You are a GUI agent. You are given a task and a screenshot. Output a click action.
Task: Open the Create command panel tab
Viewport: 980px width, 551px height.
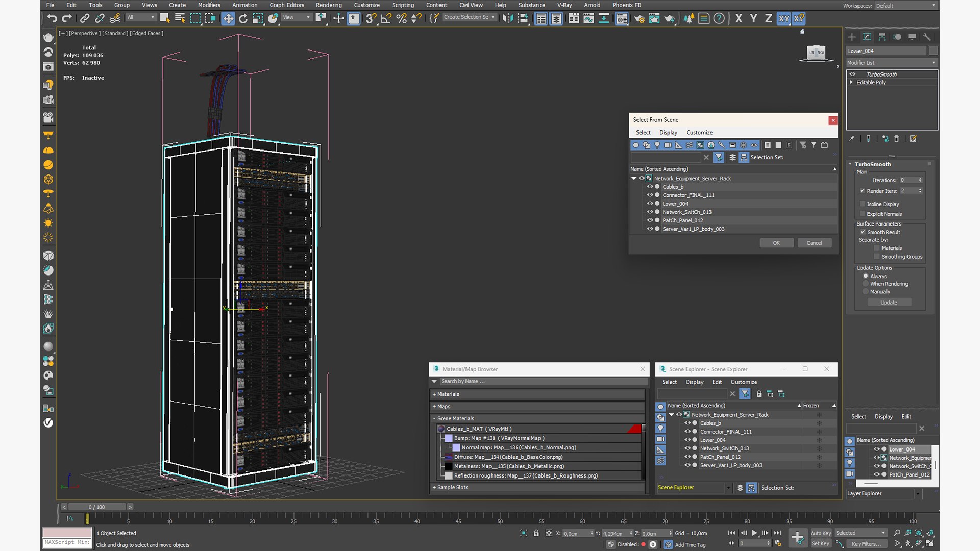click(852, 37)
